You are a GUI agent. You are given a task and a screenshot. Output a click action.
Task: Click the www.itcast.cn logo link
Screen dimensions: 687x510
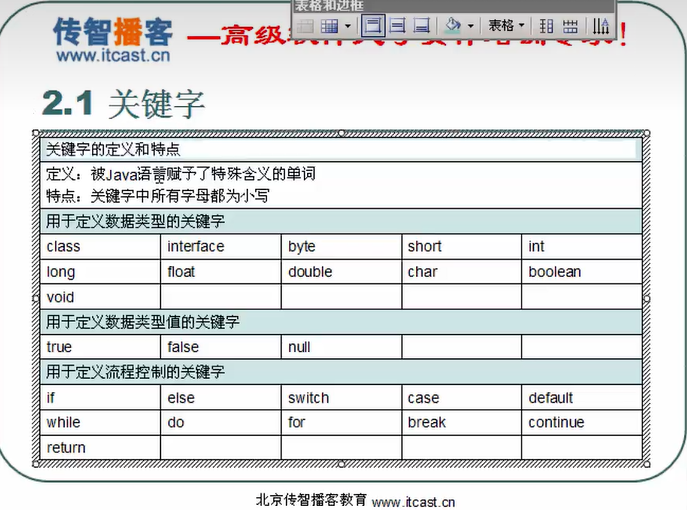tap(113, 55)
